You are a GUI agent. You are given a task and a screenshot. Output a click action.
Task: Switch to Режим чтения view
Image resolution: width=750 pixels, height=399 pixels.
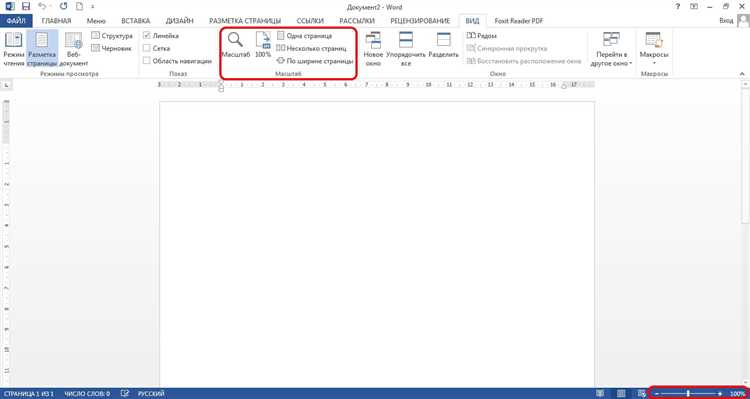click(x=13, y=49)
